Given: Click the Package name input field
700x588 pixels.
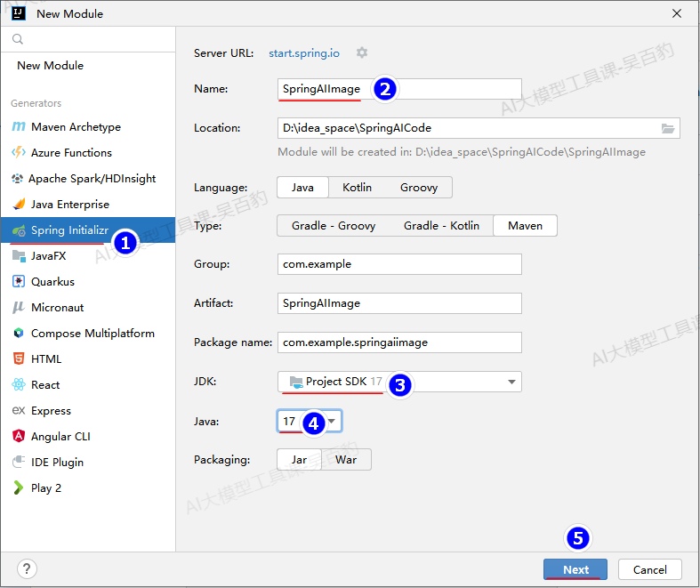Looking at the screenshot, I should point(399,342).
